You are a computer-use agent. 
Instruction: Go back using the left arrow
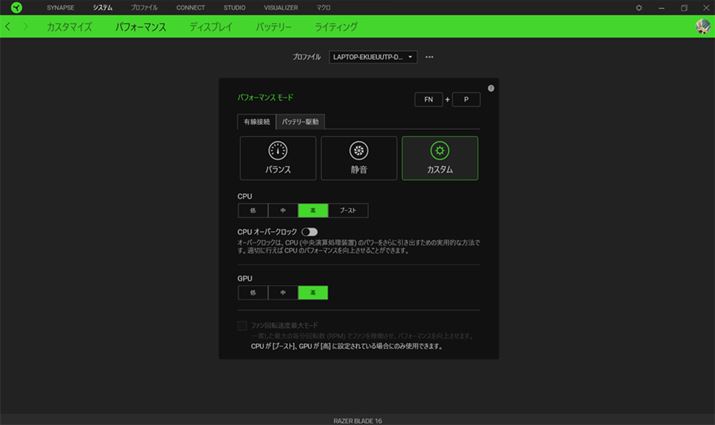point(9,27)
